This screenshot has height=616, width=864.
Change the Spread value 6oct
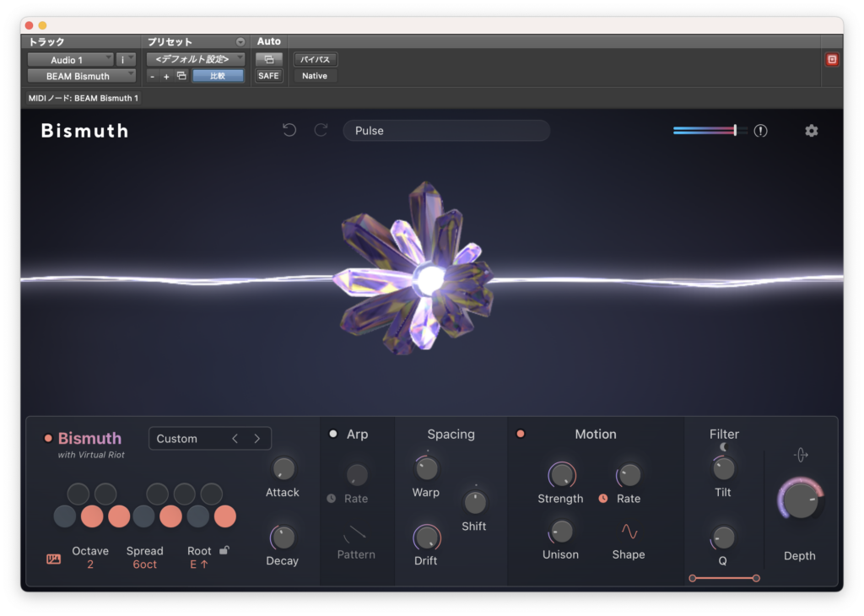point(144,565)
